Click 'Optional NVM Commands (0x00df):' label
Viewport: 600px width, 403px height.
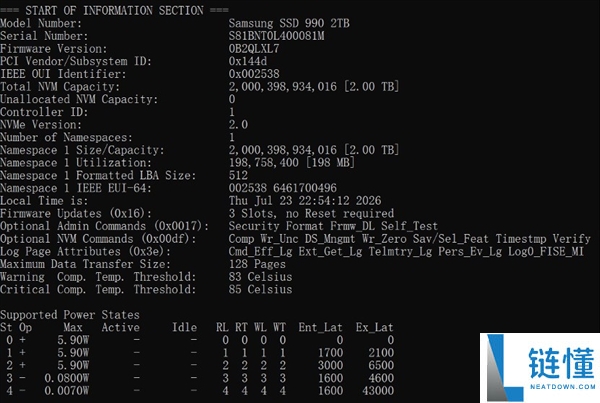point(98,238)
